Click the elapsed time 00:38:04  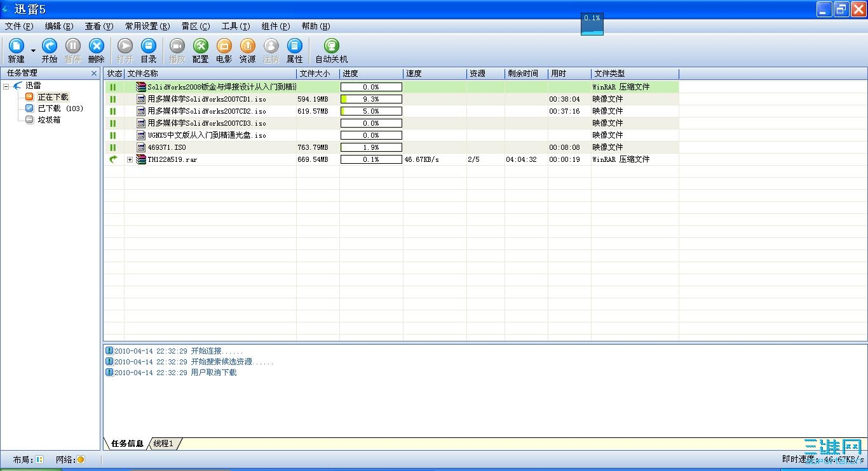(x=565, y=99)
